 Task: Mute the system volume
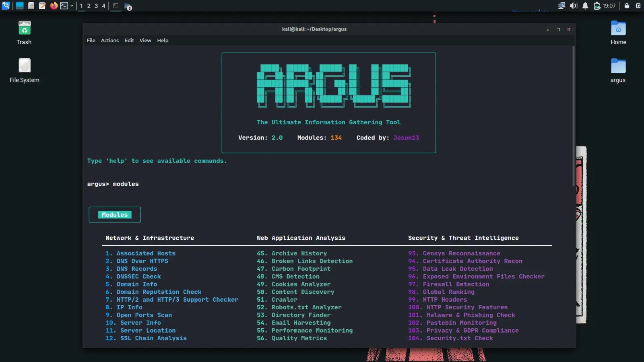574,5
